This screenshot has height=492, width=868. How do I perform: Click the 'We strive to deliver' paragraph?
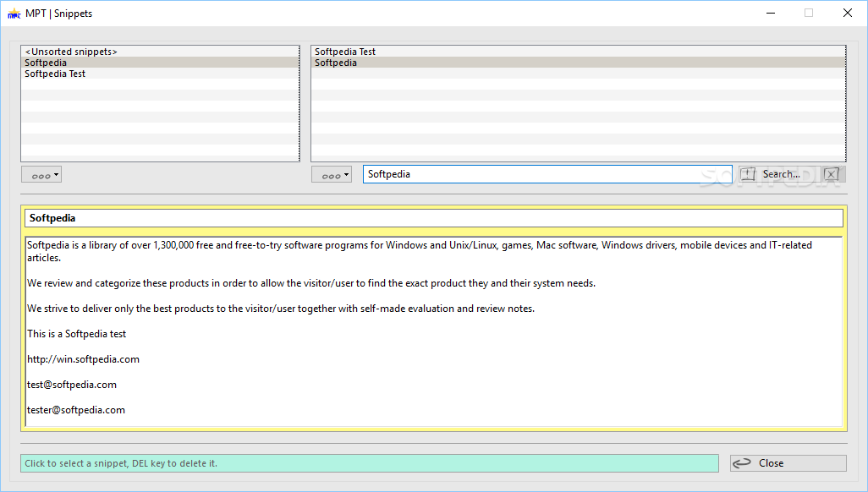281,309
